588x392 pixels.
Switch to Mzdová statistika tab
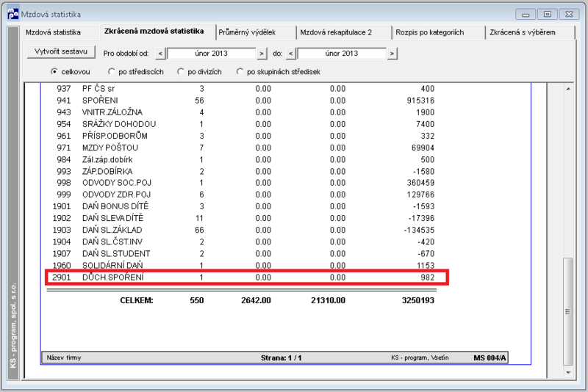pyautogui.click(x=53, y=32)
